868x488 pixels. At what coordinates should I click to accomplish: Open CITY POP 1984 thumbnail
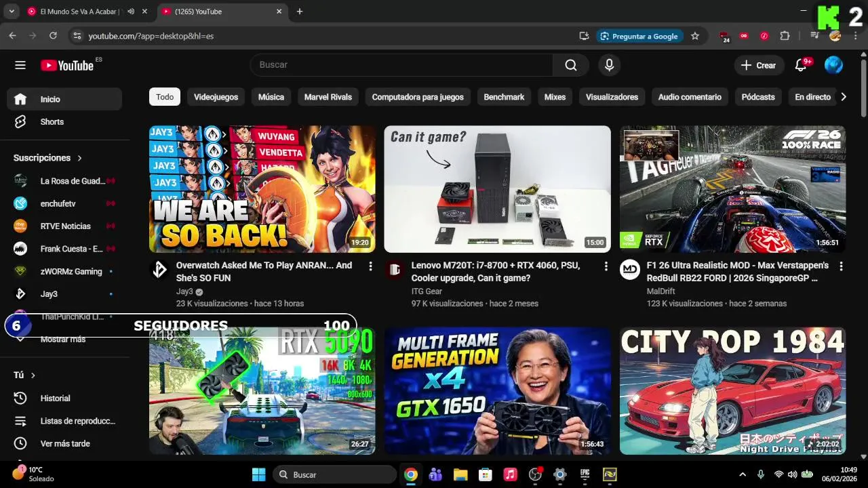tap(732, 391)
